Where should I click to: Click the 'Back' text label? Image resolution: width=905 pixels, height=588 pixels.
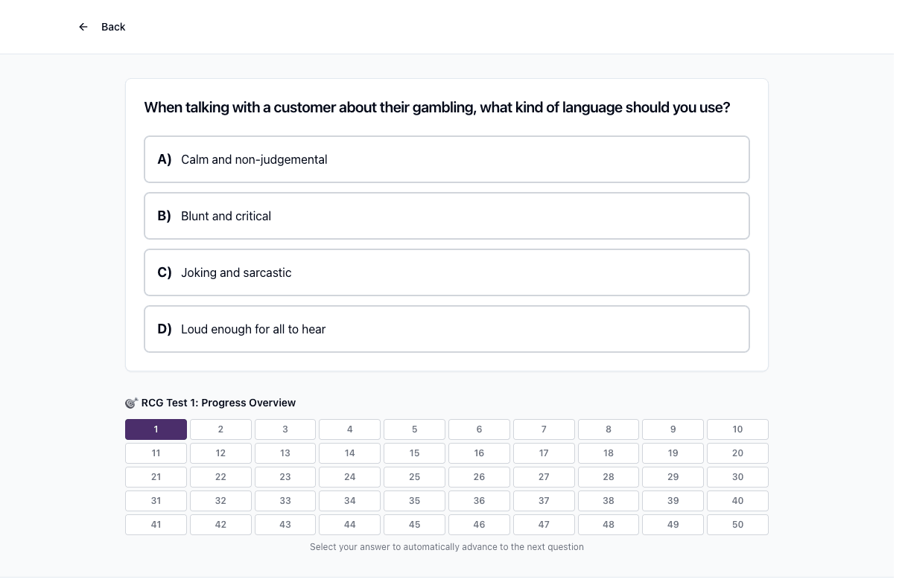pyautogui.click(x=113, y=27)
